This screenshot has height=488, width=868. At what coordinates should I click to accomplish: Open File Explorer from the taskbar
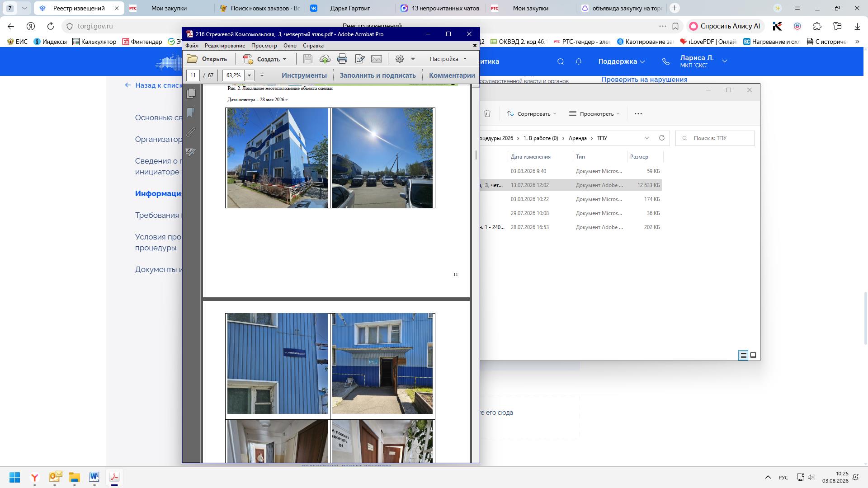pos(74,477)
